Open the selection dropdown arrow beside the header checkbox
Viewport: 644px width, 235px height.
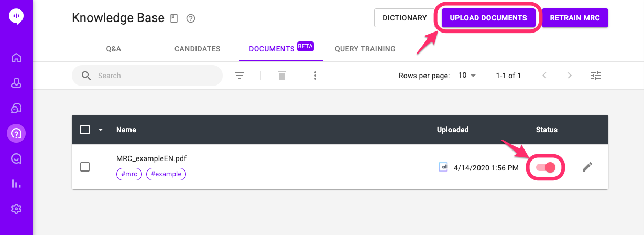[101, 130]
